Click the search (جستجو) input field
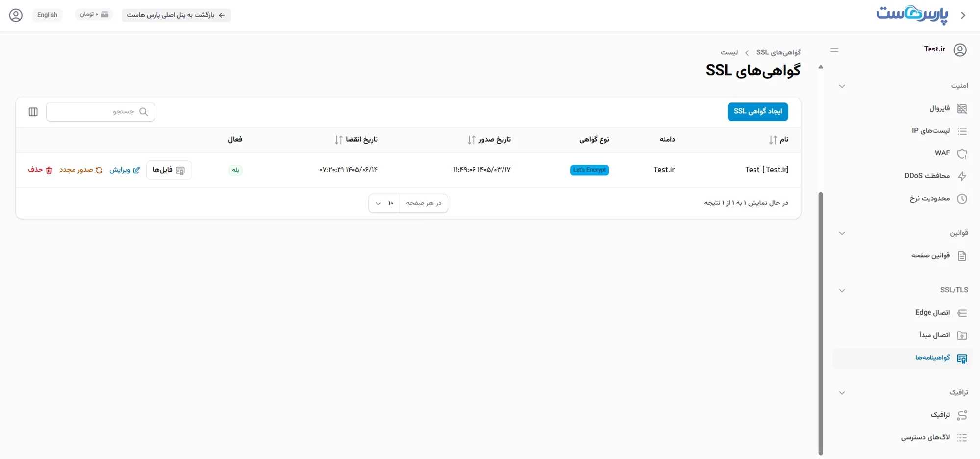Screen dimensions: 980x459 coord(101,112)
